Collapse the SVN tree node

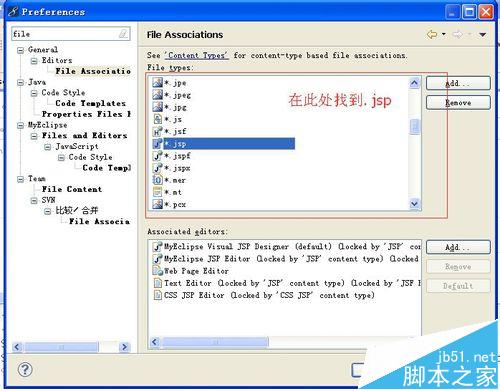coord(34,200)
